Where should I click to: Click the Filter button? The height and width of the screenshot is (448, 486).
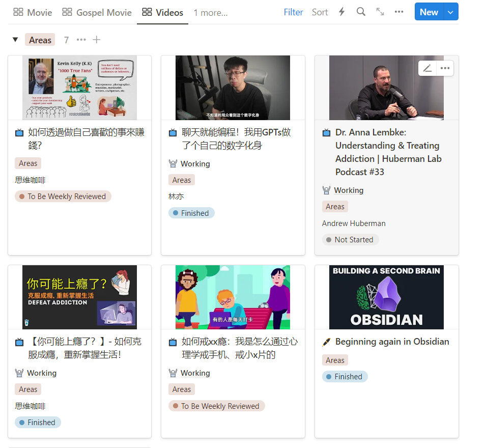(x=293, y=12)
